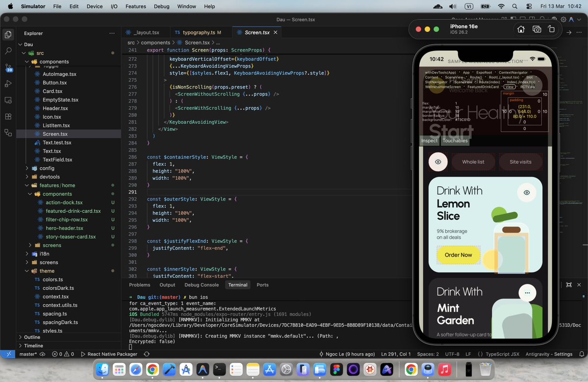Image resolution: width=588 pixels, height=382 pixels.
Task: Open Safari from the Dock
Action: coord(136,370)
